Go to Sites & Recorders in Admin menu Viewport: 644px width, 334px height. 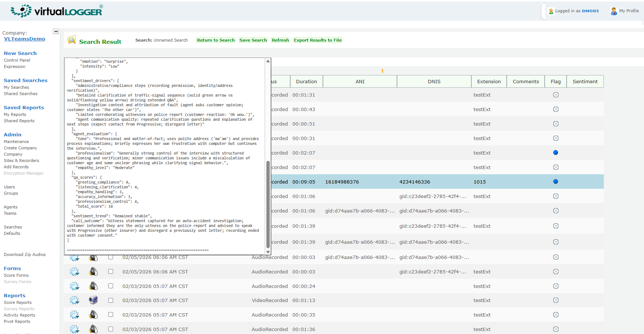point(21,160)
